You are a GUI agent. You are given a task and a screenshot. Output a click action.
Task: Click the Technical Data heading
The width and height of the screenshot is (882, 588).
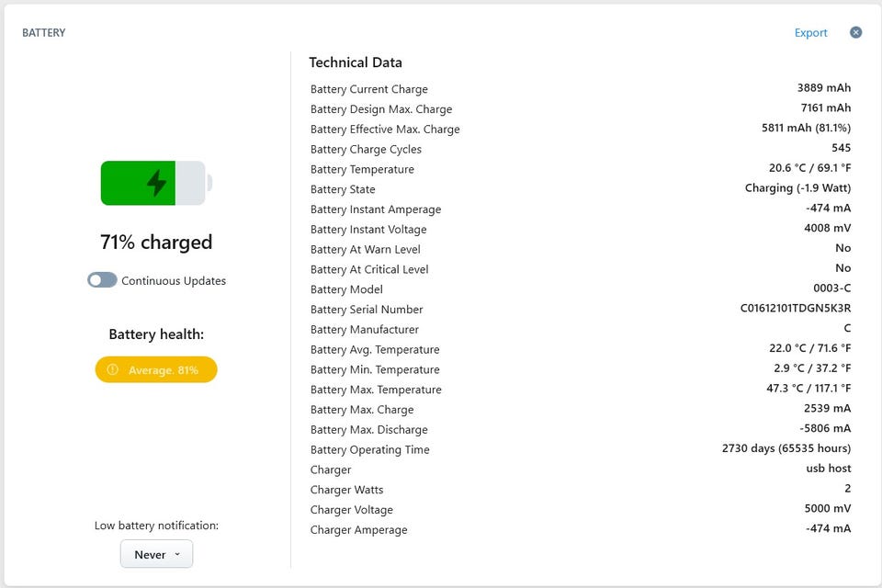[x=356, y=62]
